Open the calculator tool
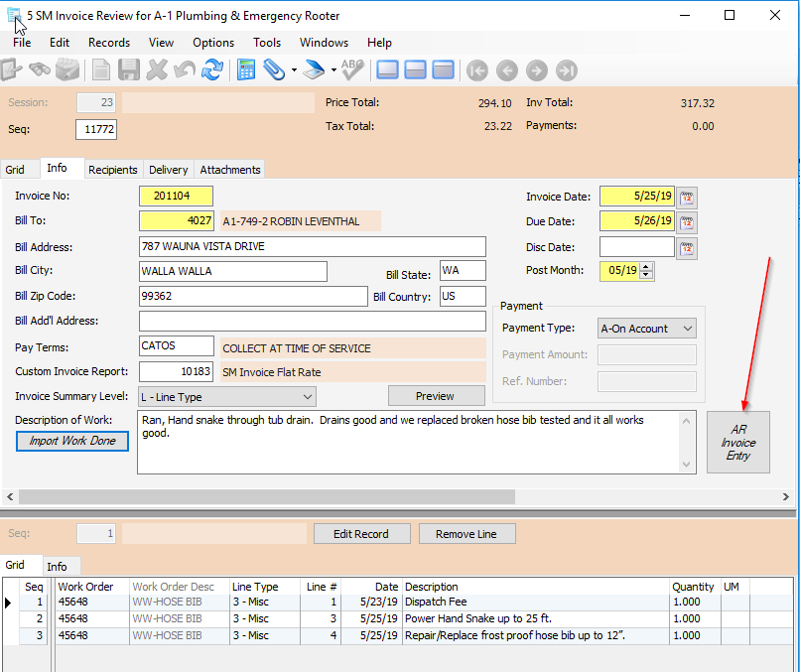 (x=246, y=69)
